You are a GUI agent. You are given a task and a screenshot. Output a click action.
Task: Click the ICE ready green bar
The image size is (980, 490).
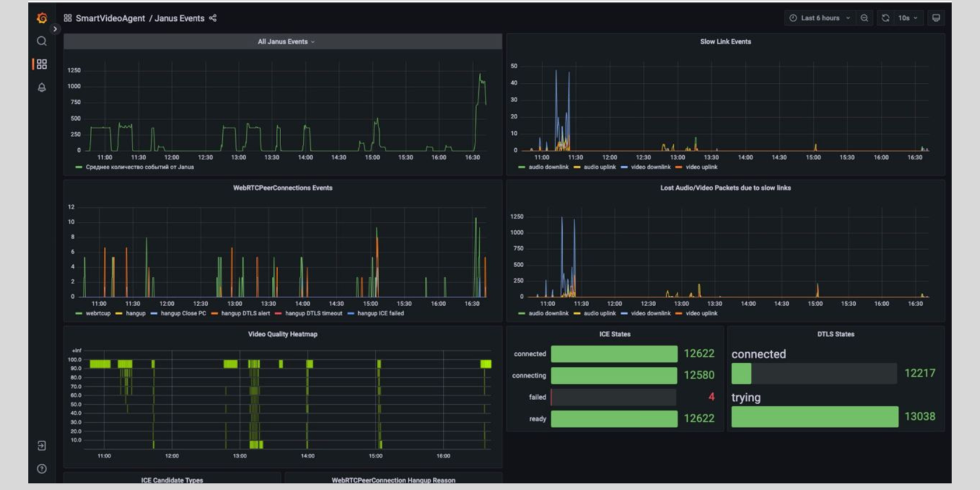pyautogui.click(x=614, y=419)
